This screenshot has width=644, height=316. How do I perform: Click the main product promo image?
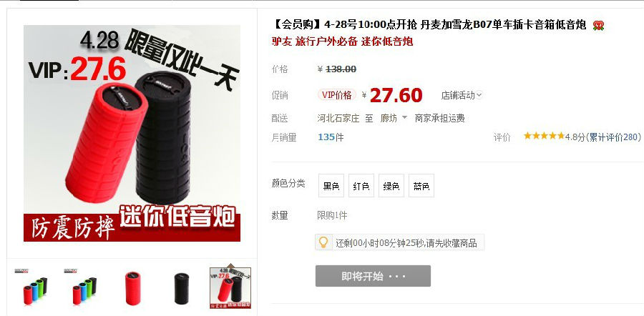132,134
